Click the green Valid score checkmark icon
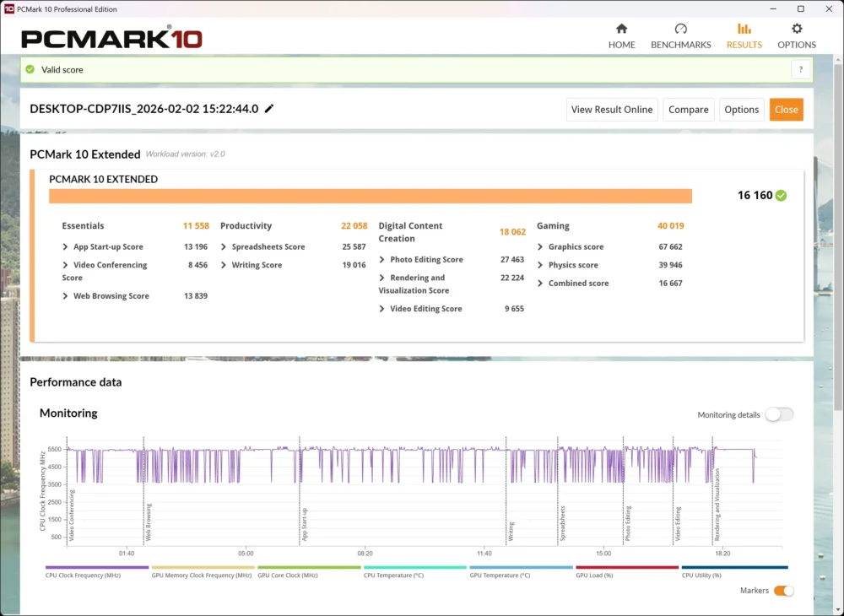The width and height of the screenshot is (844, 616). point(30,69)
